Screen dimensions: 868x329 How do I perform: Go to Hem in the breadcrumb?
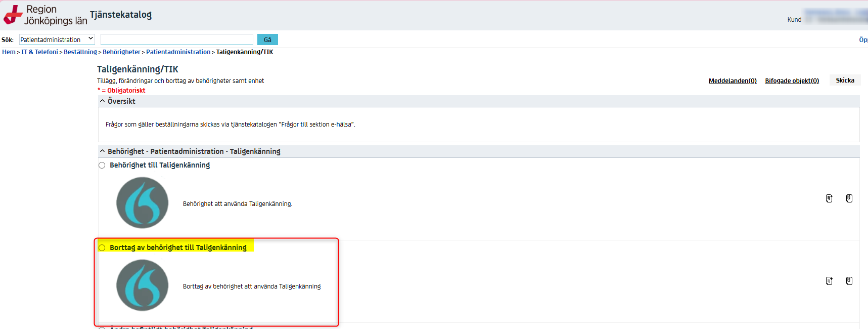pos(9,52)
